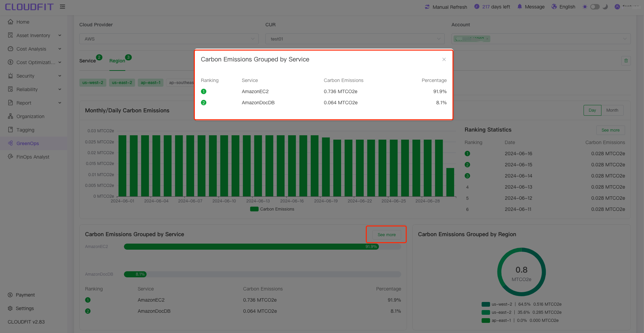Viewport: 644px width, 333px height.
Task: Click the AmazonEC2 91.9% progress bar
Action: click(x=251, y=247)
